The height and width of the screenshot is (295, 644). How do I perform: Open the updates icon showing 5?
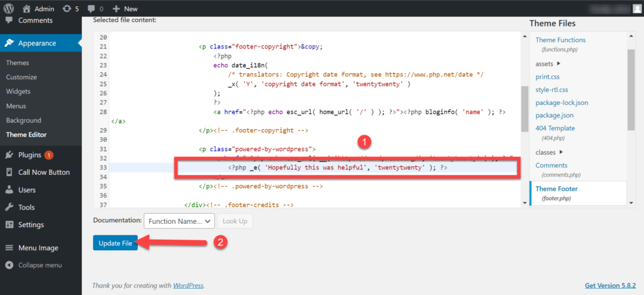[x=66, y=9]
